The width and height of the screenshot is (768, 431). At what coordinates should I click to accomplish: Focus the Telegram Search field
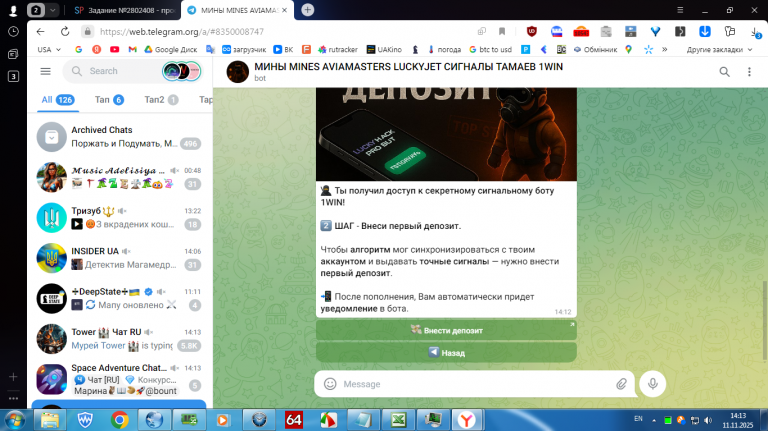click(113, 71)
